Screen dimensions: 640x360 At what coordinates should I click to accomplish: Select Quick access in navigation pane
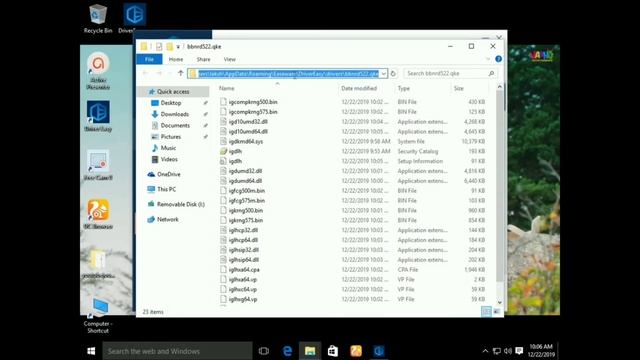coord(173,92)
